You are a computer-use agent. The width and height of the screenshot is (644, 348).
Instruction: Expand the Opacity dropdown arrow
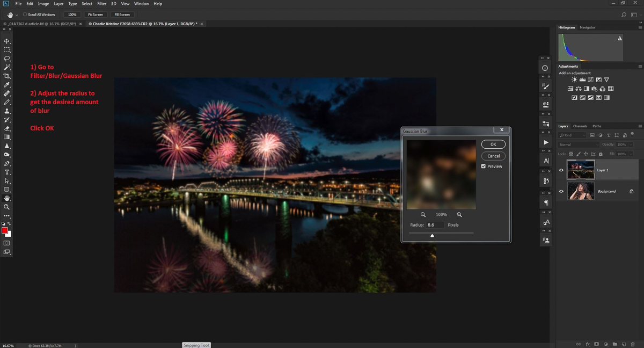[x=631, y=144]
